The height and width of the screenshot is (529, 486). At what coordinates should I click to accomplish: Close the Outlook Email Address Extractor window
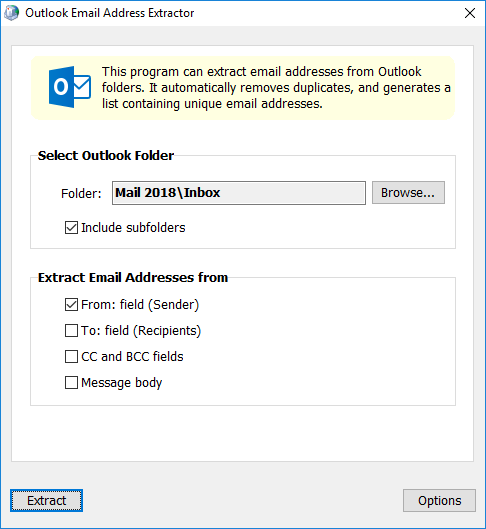(470, 13)
